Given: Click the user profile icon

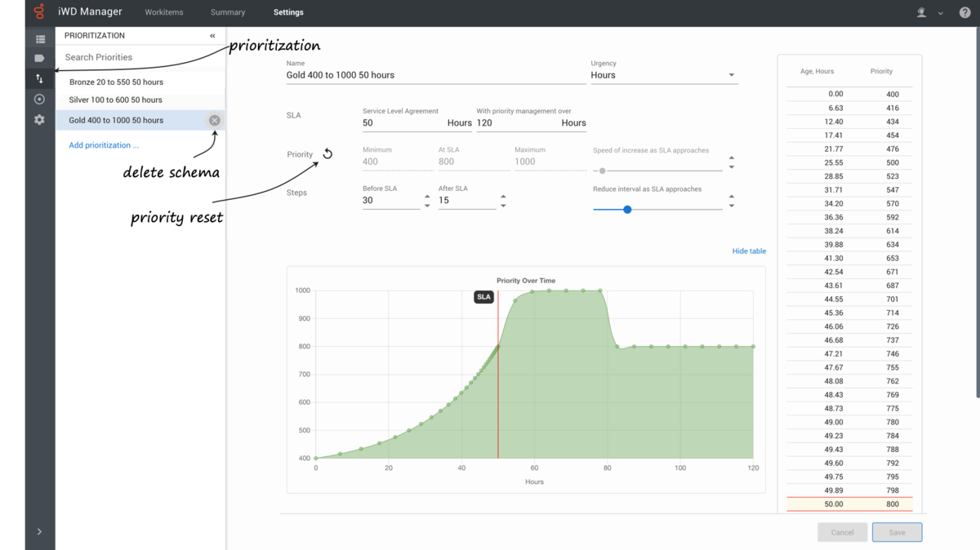Looking at the screenshot, I should (x=922, y=12).
